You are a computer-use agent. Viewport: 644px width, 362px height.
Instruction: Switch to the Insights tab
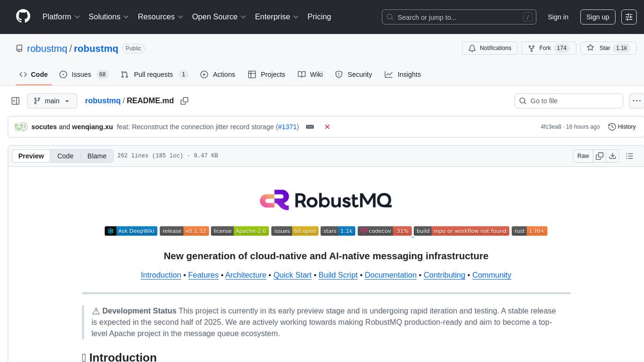[403, 74]
